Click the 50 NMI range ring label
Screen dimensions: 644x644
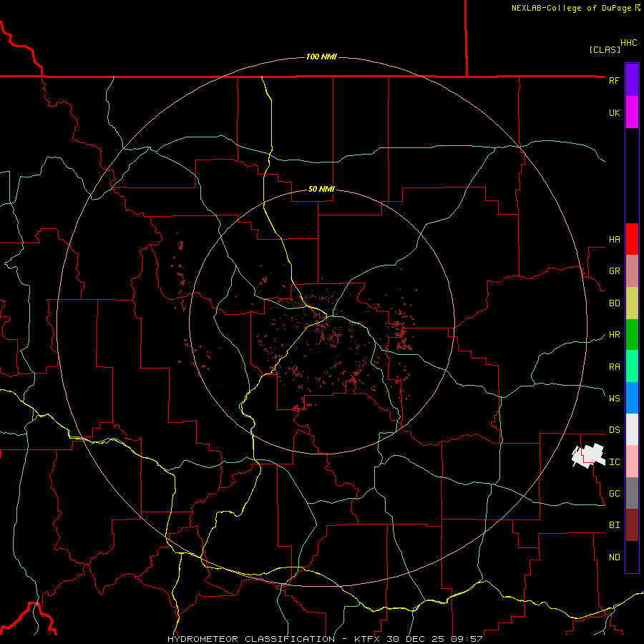pos(321,189)
